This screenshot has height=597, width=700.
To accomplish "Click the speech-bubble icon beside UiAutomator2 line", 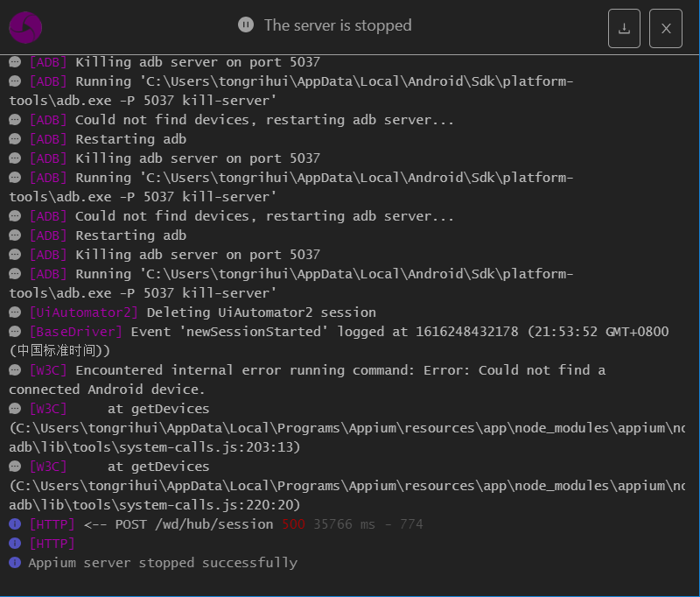I will [15, 313].
